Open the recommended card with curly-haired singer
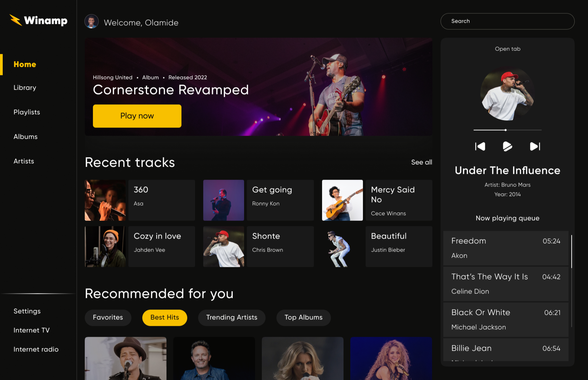The height and width of the screenshot is (380, 588). pos(391,359)
